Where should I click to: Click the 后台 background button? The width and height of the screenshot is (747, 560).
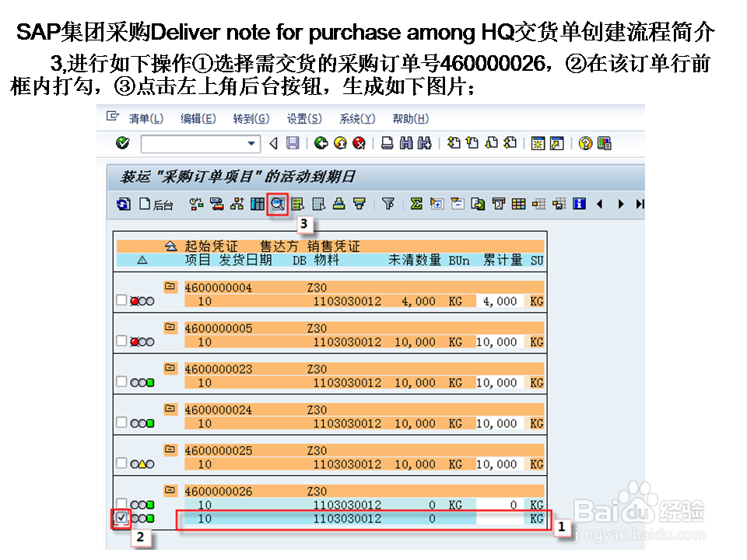pos(156,205)
